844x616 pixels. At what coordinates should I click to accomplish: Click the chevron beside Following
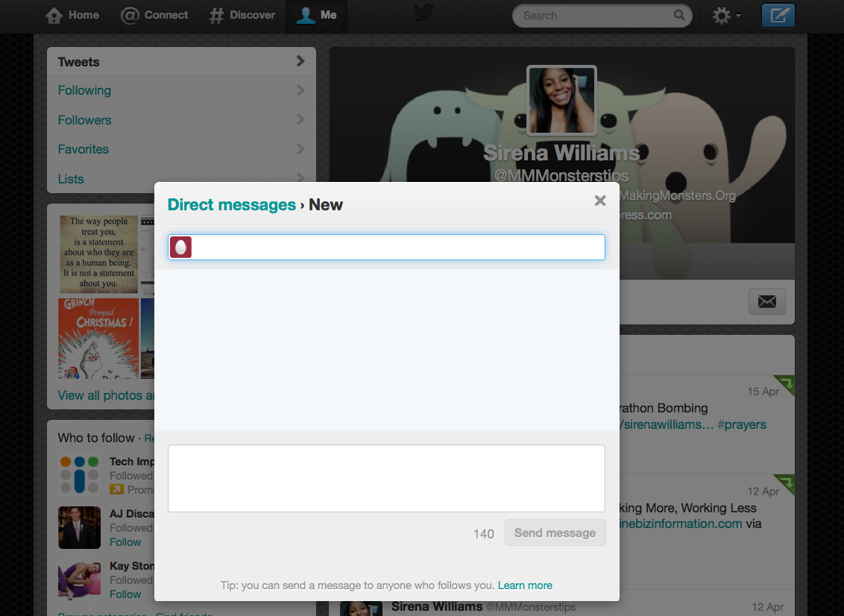(300, 90)
